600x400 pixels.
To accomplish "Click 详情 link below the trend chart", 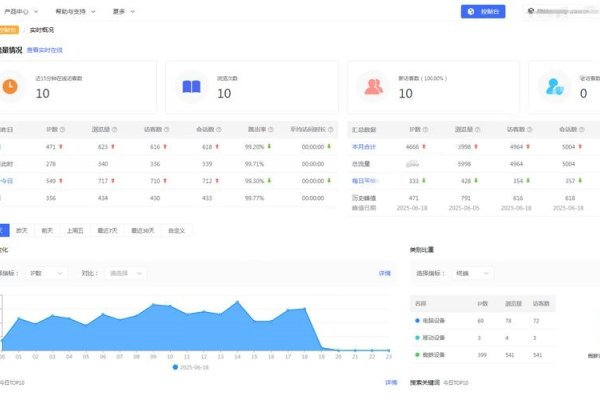I will click(x=391, y=382).
